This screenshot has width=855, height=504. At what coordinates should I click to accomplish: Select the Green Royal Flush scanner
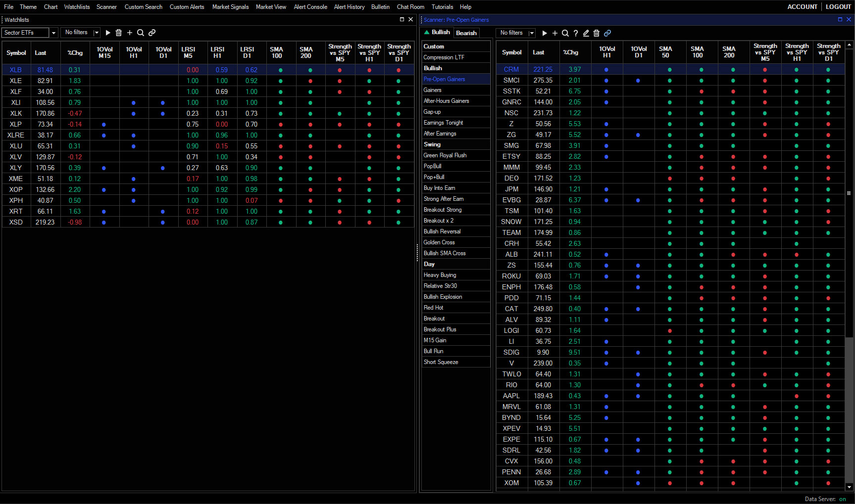click(x=445, y=155)
